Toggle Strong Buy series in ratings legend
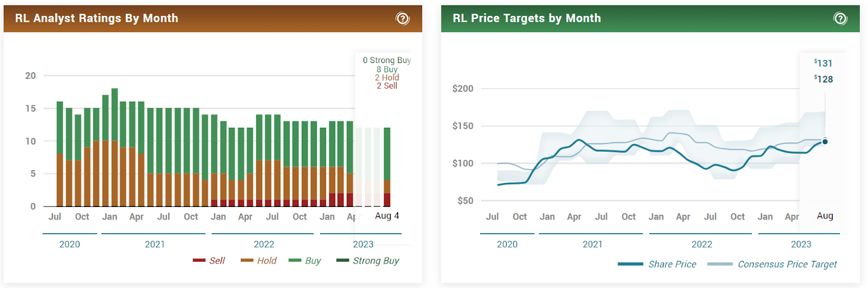 pos(368,261)
